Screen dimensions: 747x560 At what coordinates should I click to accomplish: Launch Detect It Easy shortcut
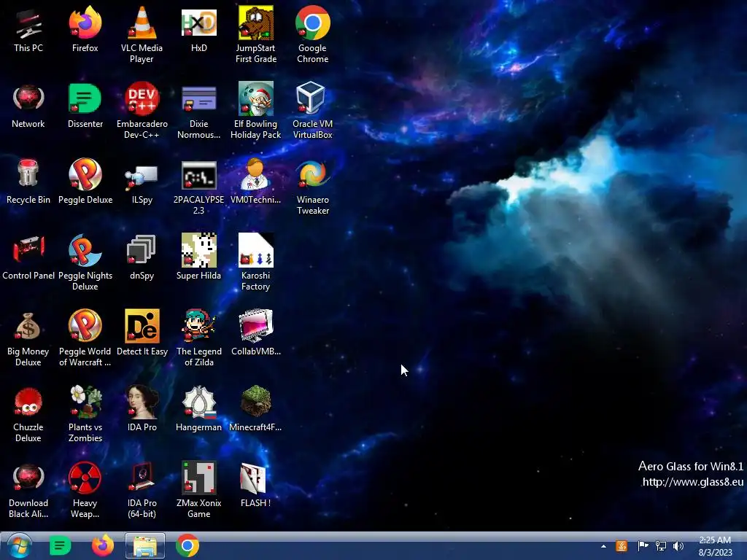pos(142,332)
